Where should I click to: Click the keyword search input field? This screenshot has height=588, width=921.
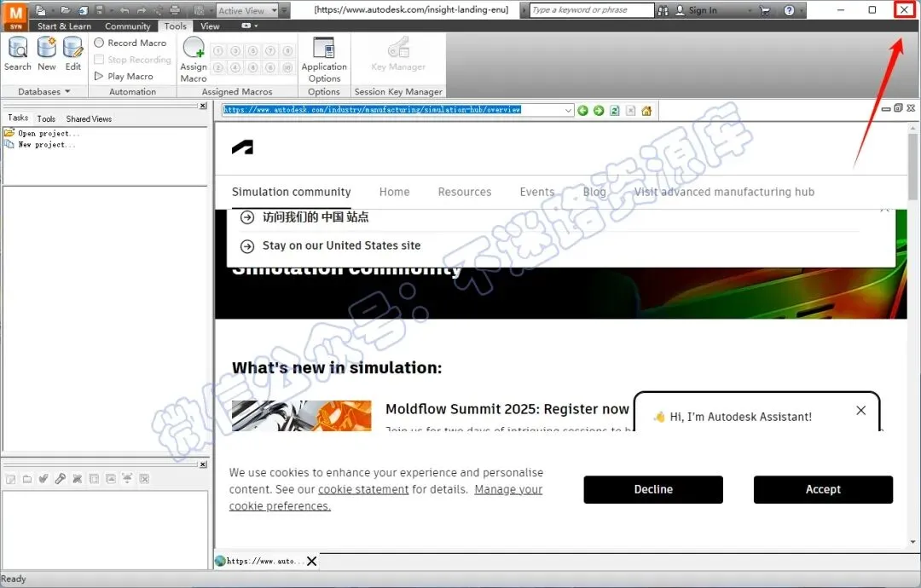592,10
